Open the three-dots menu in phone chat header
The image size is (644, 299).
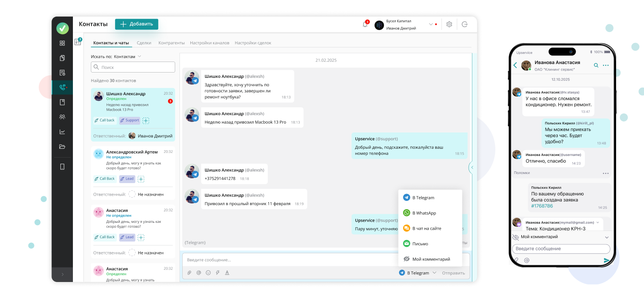click(x=606, y=65)
